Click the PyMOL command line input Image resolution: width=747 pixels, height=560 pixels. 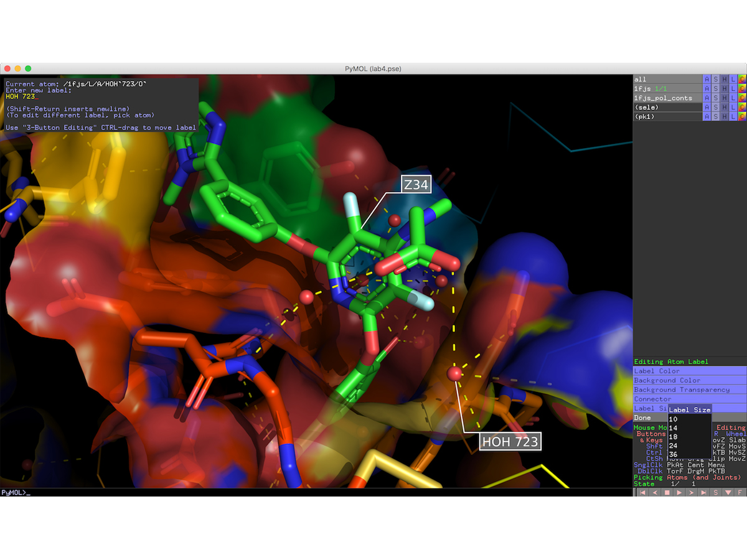pos(311,492)
